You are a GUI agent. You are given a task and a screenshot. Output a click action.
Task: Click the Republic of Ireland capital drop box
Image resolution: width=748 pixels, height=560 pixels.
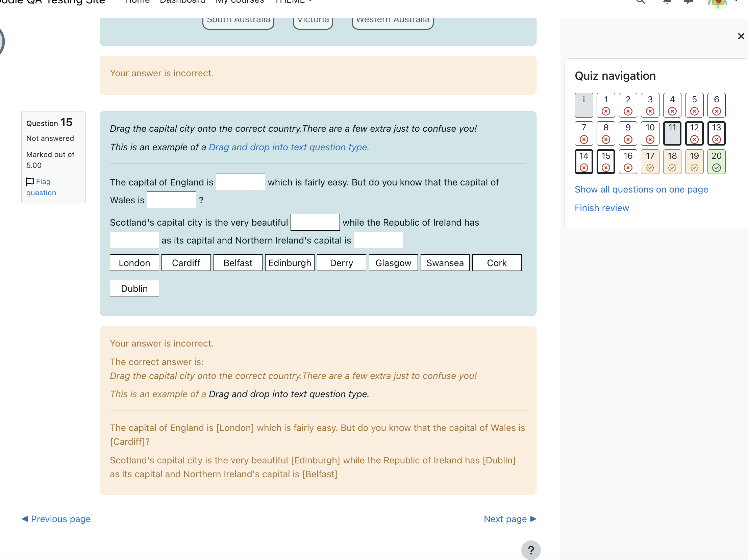[x=134, y=240]
